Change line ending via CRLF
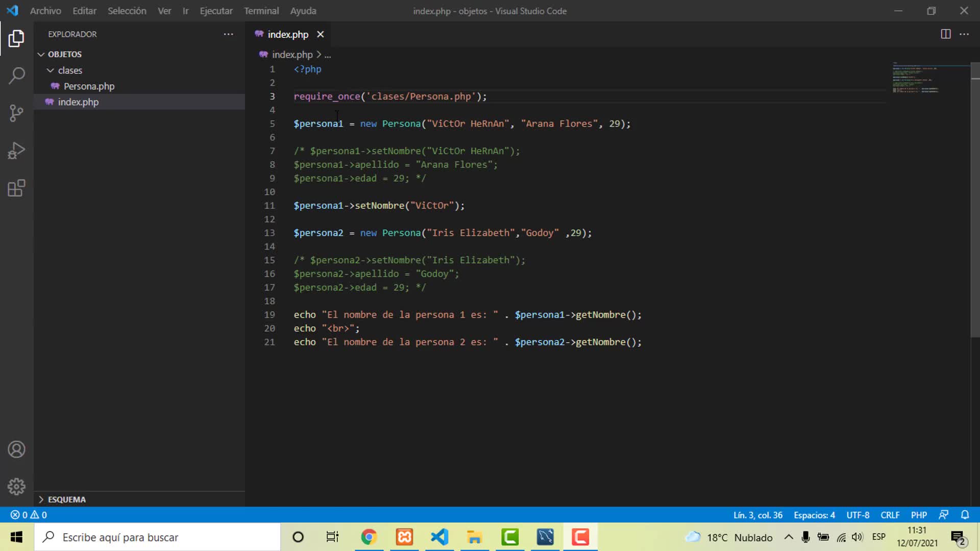The height and width of the screenshot is (551, 980). click(x=890, y=515)
